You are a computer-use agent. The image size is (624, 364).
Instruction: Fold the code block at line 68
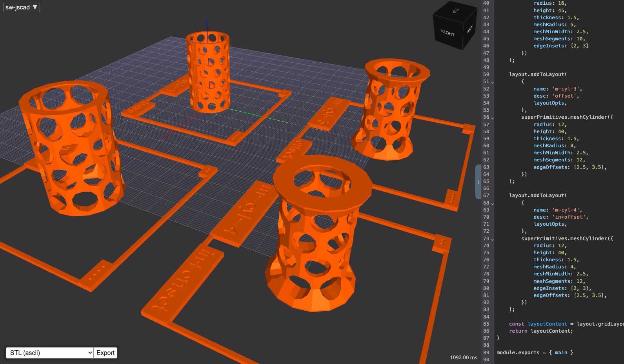(x=493, y=203)
